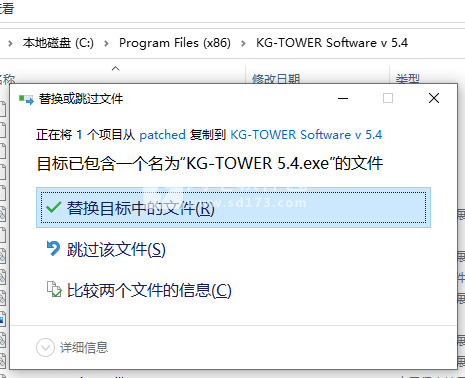The image size is (465, 378).
Task: Click the blue undo arrow skip icon
Action: [x=53, y=249]
